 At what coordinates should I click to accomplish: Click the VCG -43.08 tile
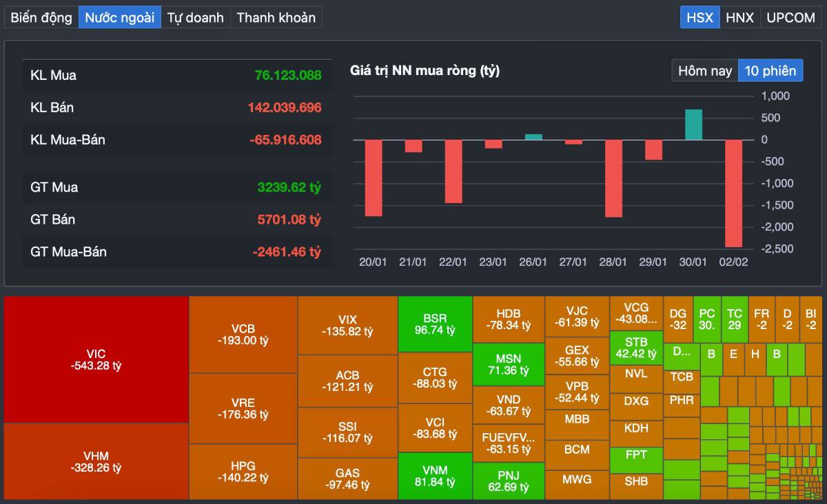pos(636,313)
